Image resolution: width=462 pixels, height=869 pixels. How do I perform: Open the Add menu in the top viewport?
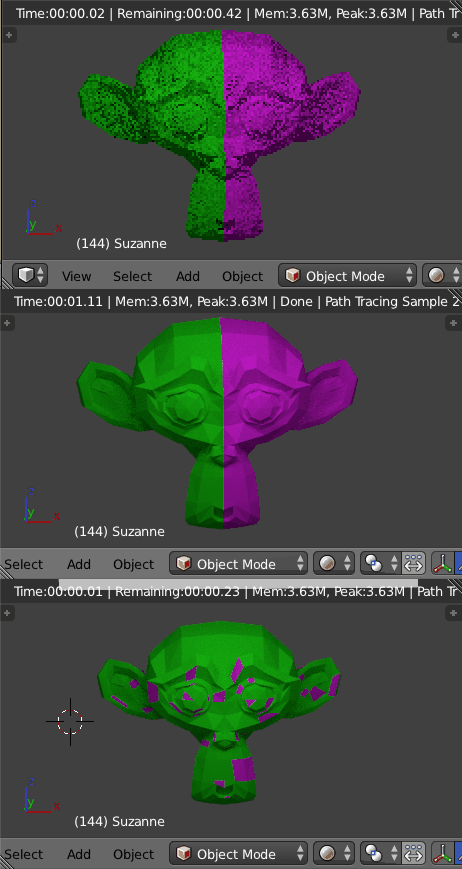coord(188,276)
